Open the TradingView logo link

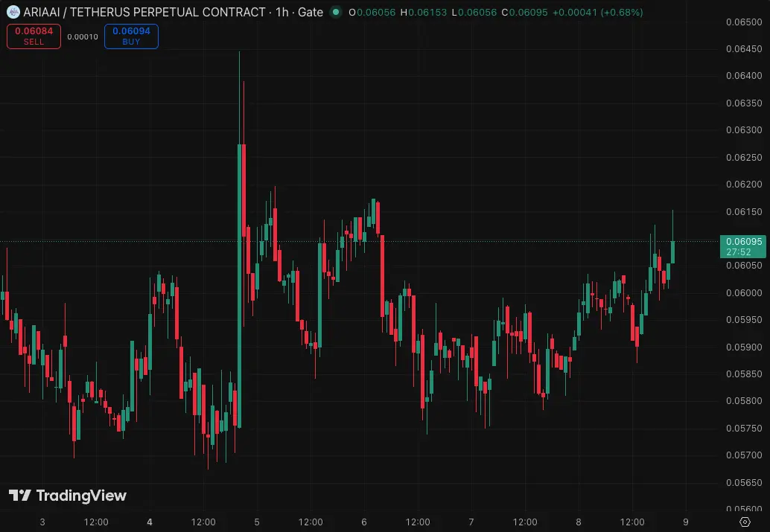tap(68, 496)
